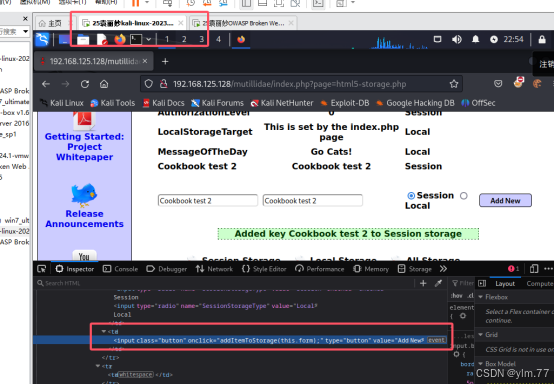554x385 pixels.
Task: Bookmark this page with star icon
Action: (x=454, y=84)
